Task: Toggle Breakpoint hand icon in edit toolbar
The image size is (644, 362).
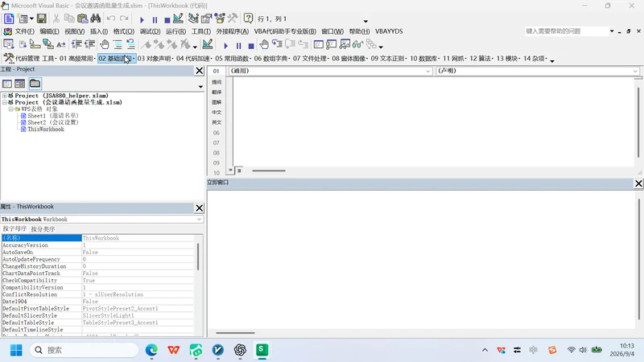Action: point(105,44)
